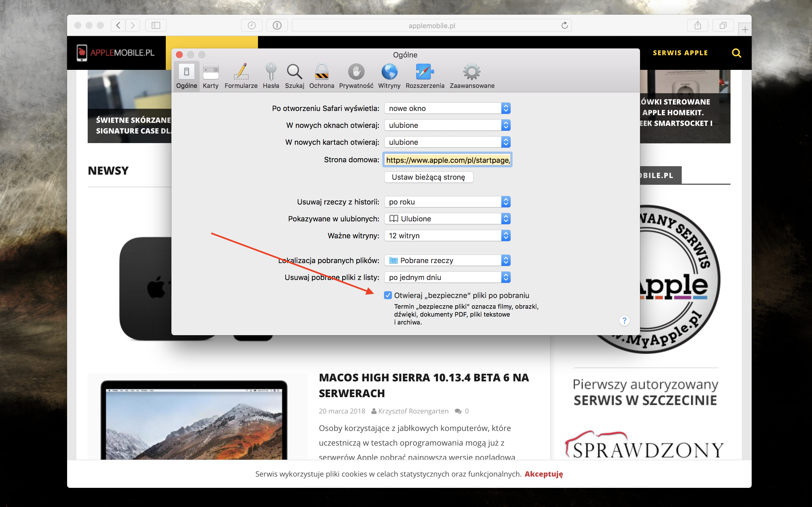
Task: Click the Strona domowa URL field
Action: (447, 160)
